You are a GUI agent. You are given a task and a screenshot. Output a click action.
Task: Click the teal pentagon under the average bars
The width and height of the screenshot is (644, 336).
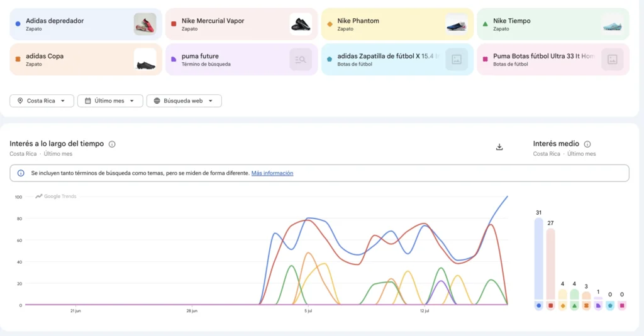[x=610, y=306]
